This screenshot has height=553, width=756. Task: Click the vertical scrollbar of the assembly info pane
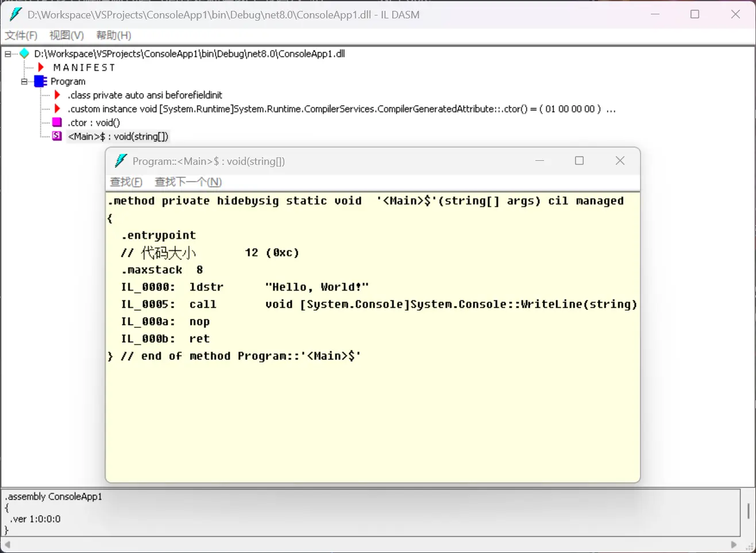click(748, 511)
